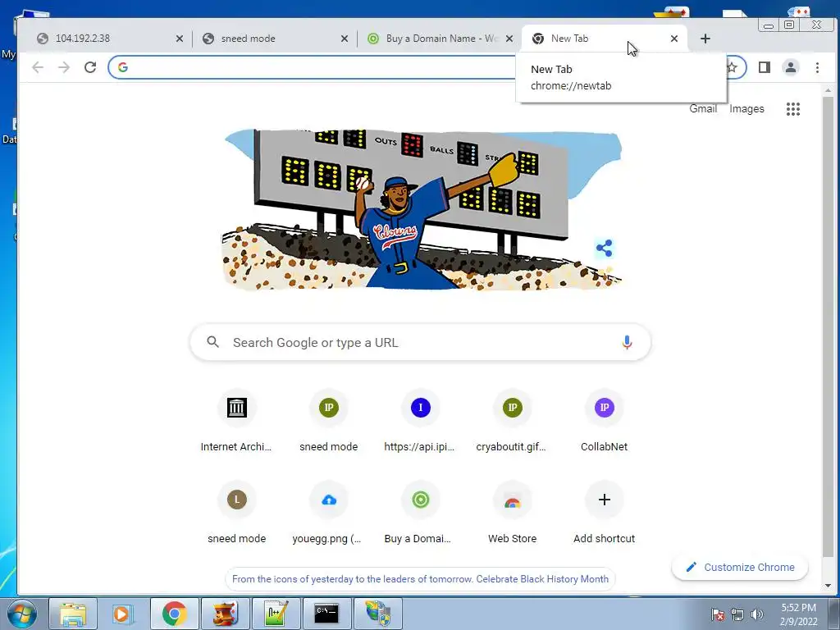Viewport: 840px width, 630px height.
Task: Open the Chrome profile avatar icon
Action: [x=791, y=67]
